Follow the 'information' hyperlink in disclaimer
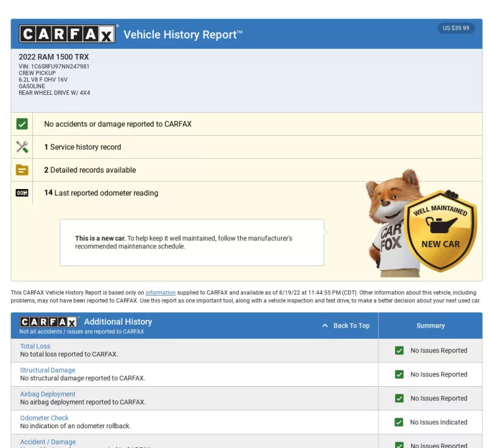Screen dimensions: 490x448 (160, 293)
